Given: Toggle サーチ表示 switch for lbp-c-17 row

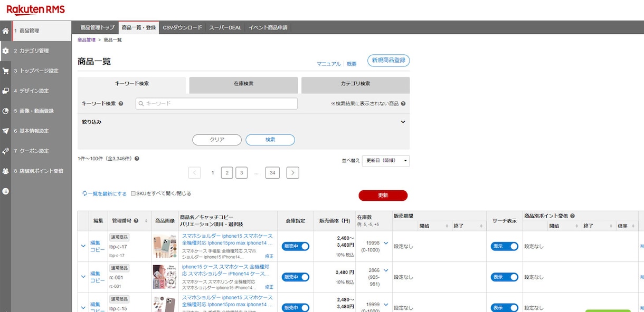Looking at the screenshot, I should tap(505, 246).
